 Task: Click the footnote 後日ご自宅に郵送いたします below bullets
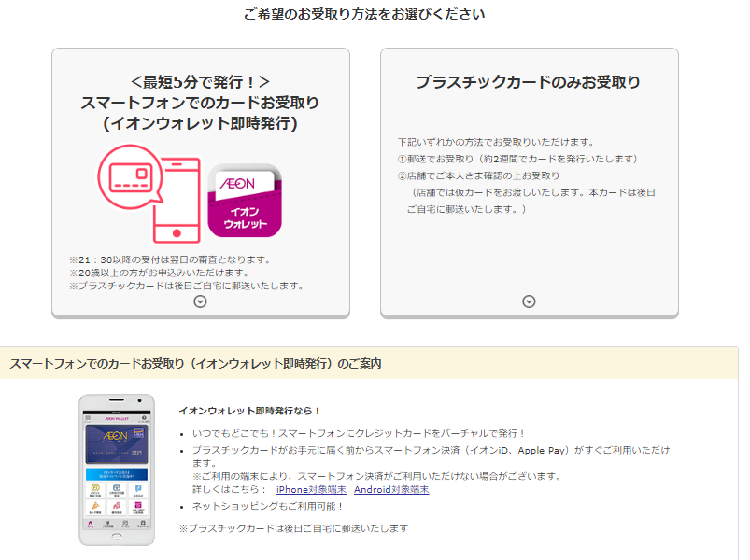click(293, 528)
